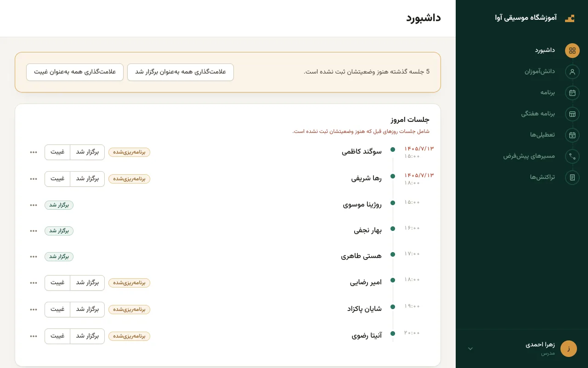Open more options for روژینا موسوی
Image resolution: width=588 pixels, height=368 pixels.
click(34, 205)
